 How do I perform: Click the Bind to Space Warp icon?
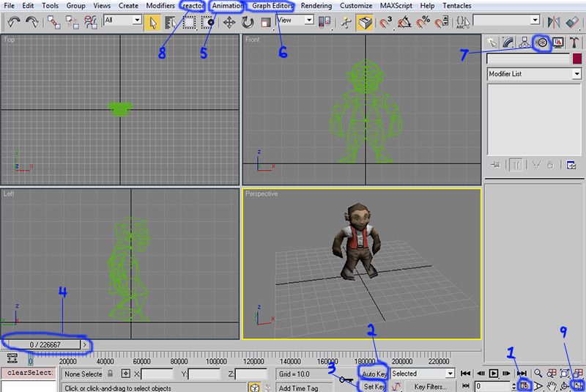click(x=90, y=23)
